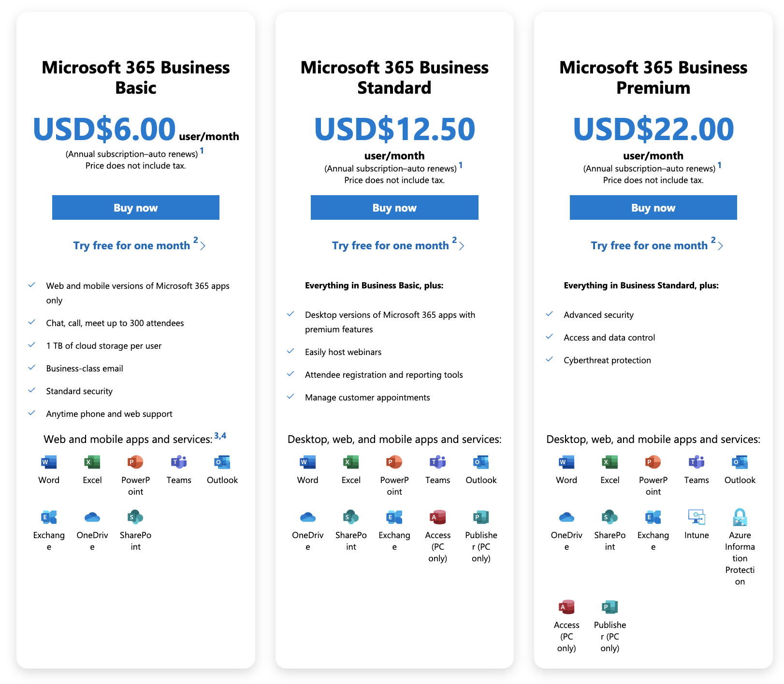
Task: Select the Teams icon in Business Basic
Action: tap(179, 462)
